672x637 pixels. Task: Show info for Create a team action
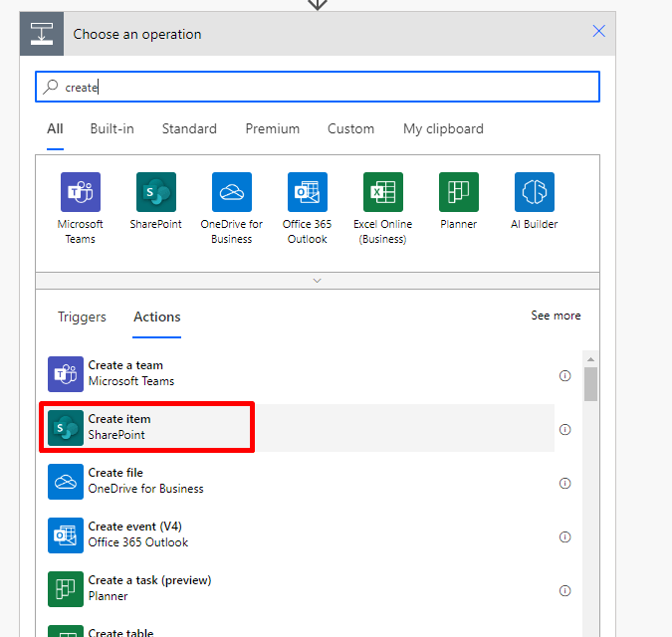tap(564, 376)
